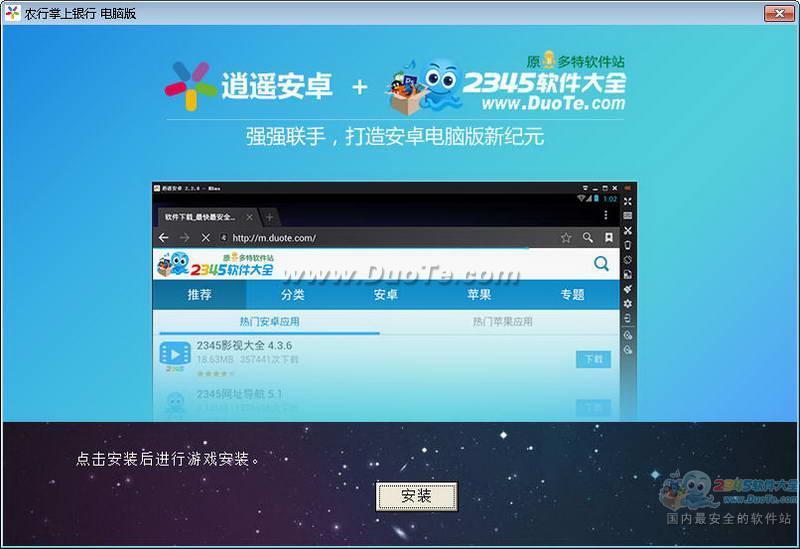This screenshot has width=800, height=549.
Task: Click the rotate screen icon in sidebar
Action: click(628, 260)
